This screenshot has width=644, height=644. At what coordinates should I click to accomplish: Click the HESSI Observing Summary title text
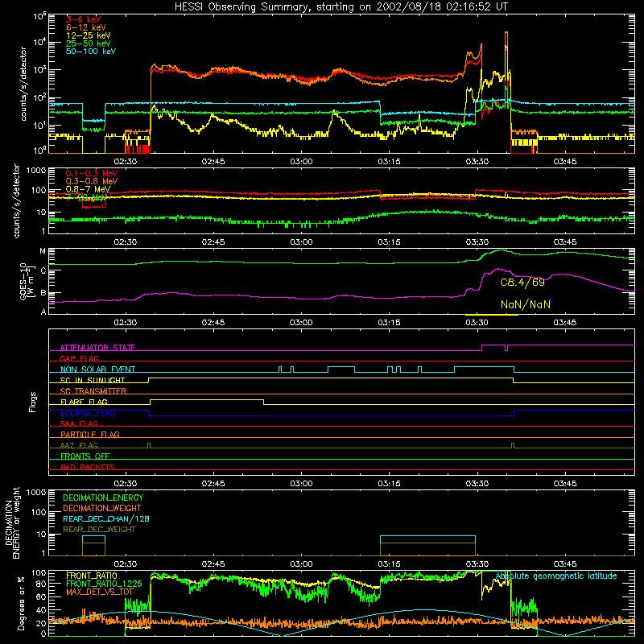pyautogui.click(x=341, y=7)
